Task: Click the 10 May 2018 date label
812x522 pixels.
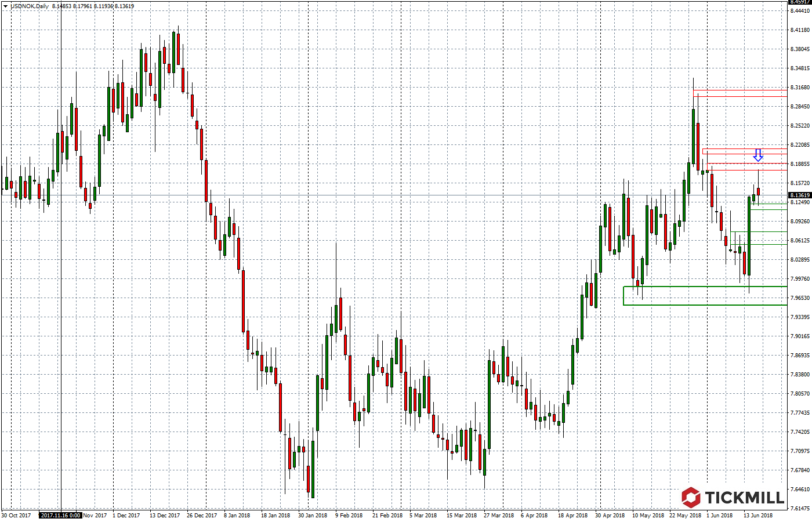Action: click(648, 515)
